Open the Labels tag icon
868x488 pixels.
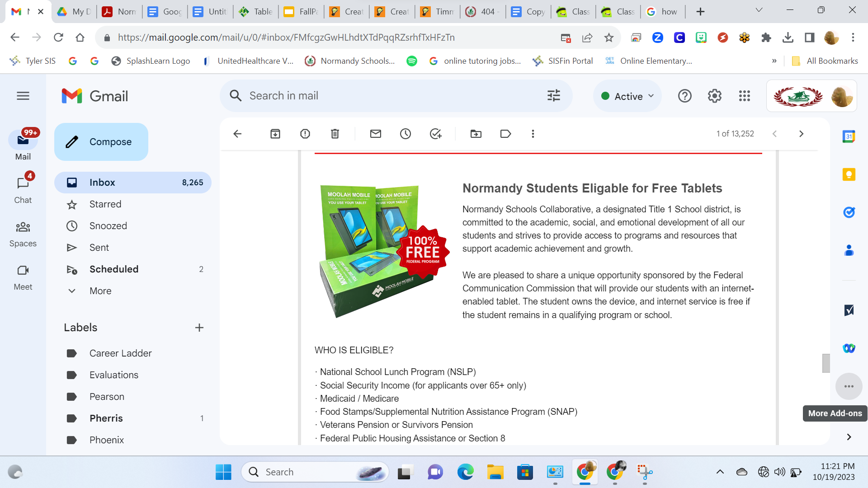(x=506, y=134)
